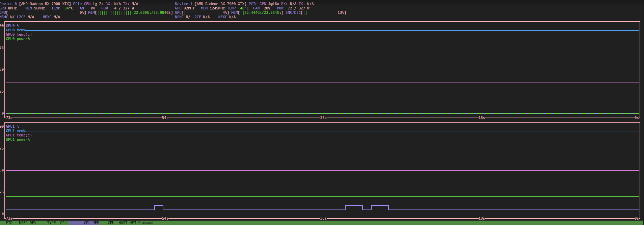Image resolution: width=644 pixels, height=225 pixels.
Task: Click the POW 72 / 327 W reading
Action: (x=293, y=8)
